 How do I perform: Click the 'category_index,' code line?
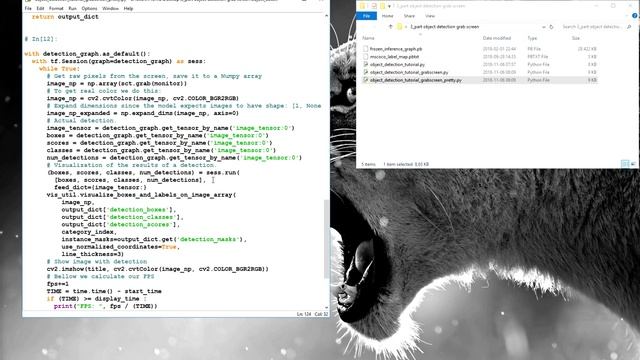pyautogui.click(x=89, y=232)
